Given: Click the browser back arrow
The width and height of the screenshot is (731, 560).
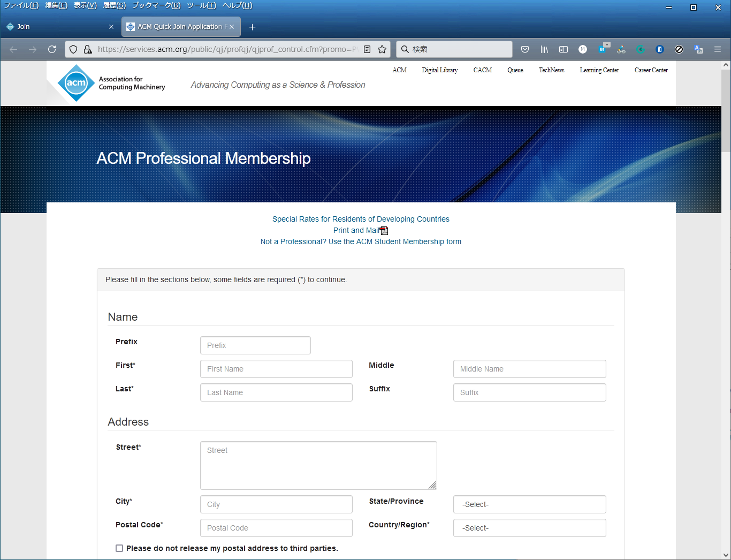Looking at the screenshot, I should (x=13, y=49).
